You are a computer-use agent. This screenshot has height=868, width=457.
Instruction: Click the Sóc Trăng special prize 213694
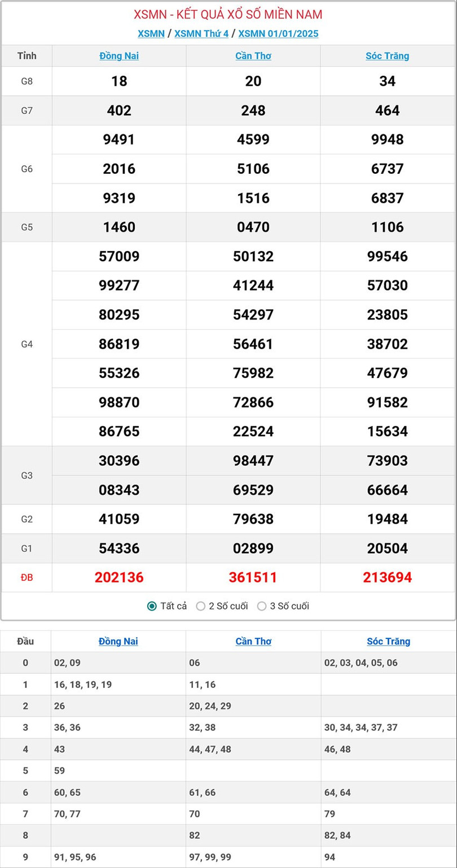(x=388, y=577)
